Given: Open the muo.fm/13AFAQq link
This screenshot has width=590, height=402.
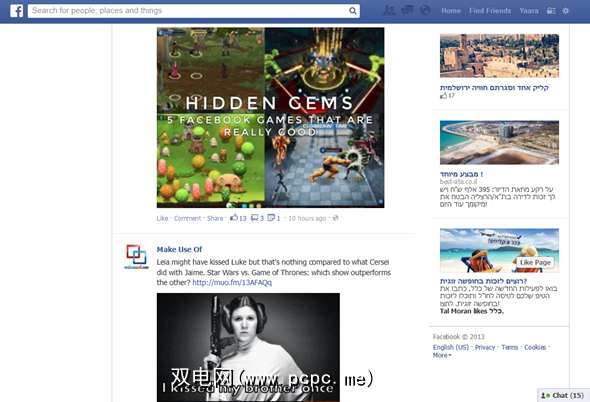Looking at the screenshot, I should (232, 283).
